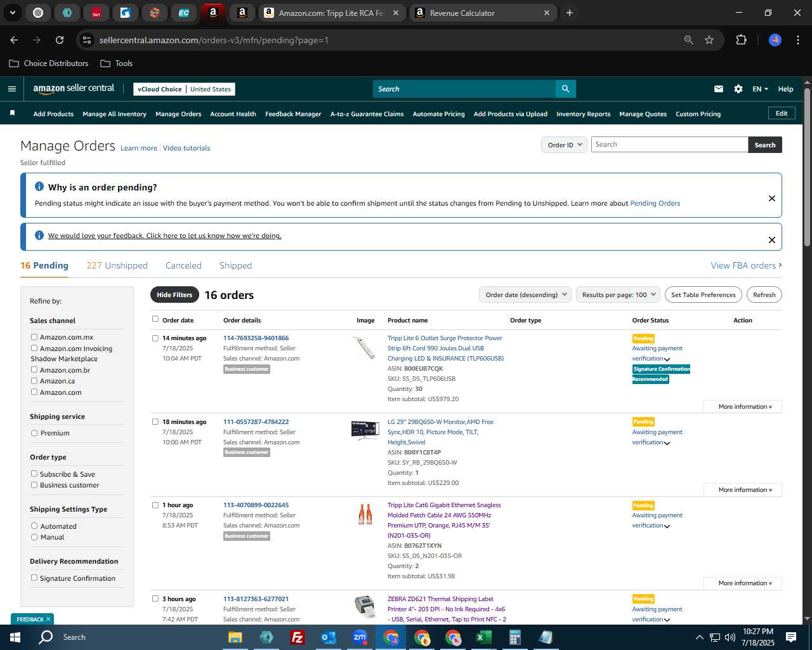This screenshot has width=812, height=650.
Task: Click the magnifier search button in header
Action: pyautogui.click(x=565, y=89)
